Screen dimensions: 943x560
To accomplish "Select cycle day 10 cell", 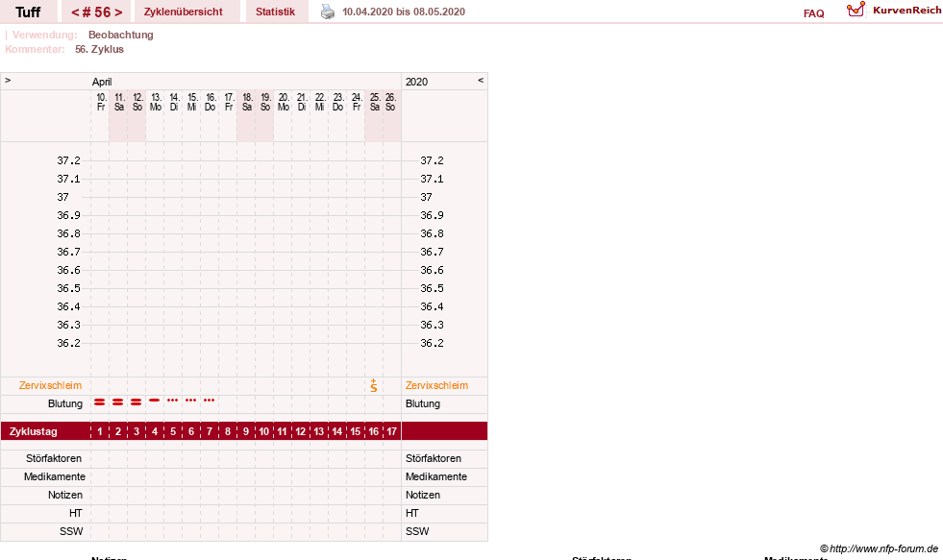I will (264, 431).
